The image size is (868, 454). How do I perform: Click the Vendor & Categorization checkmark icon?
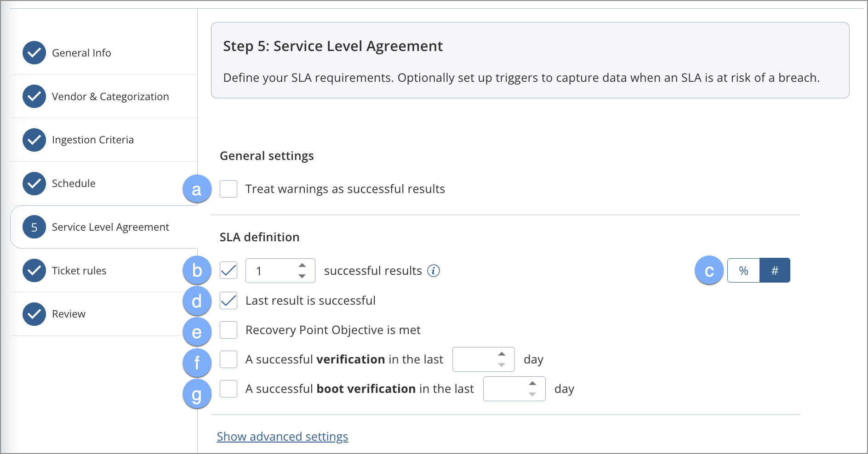pyautogui.click(x=34, y=96)
